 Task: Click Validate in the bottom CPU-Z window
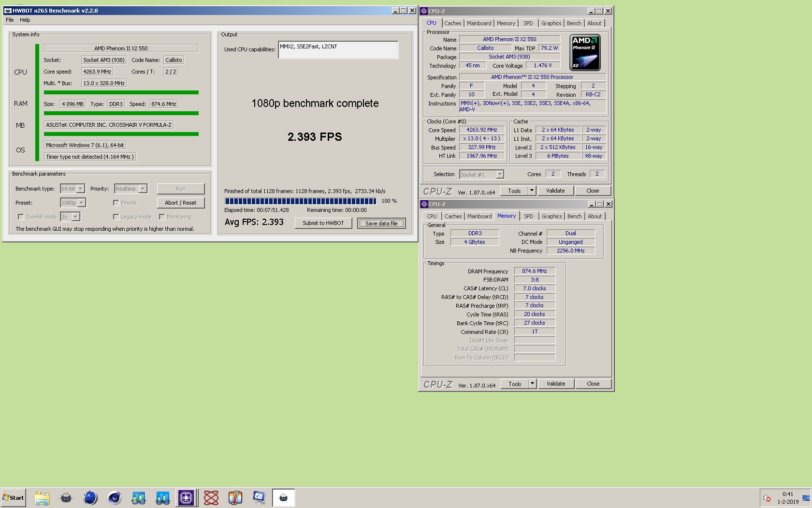click(556, 384)
